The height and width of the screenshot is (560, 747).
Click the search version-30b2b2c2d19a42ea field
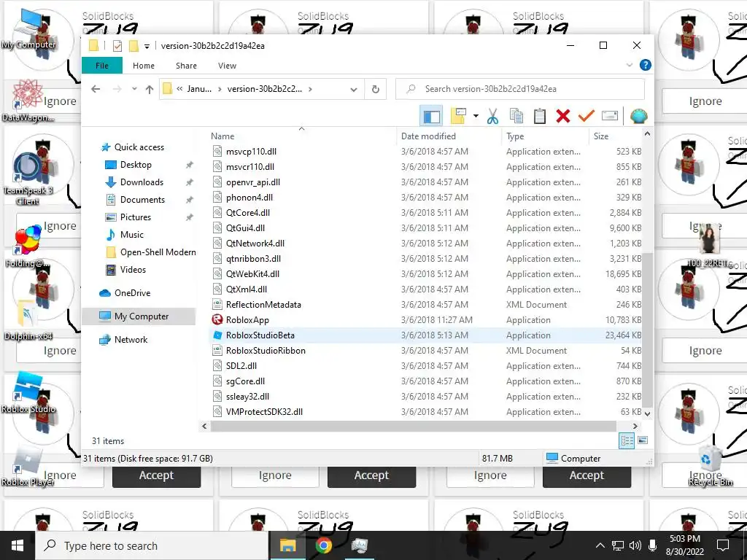519,89
